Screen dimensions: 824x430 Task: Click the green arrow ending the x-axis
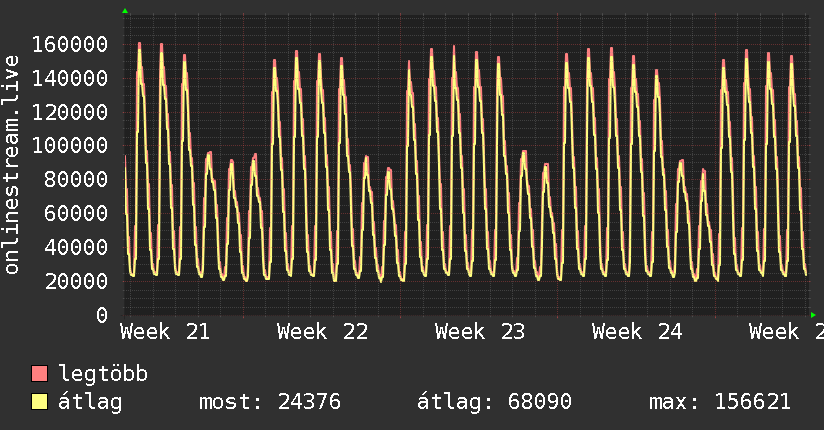click(813, 315)
